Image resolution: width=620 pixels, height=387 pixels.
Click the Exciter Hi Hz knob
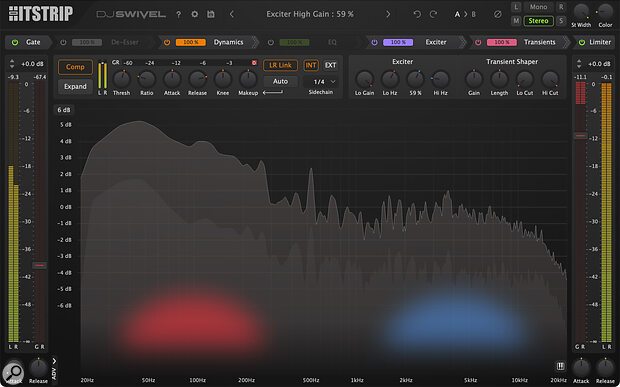[440, 79]
